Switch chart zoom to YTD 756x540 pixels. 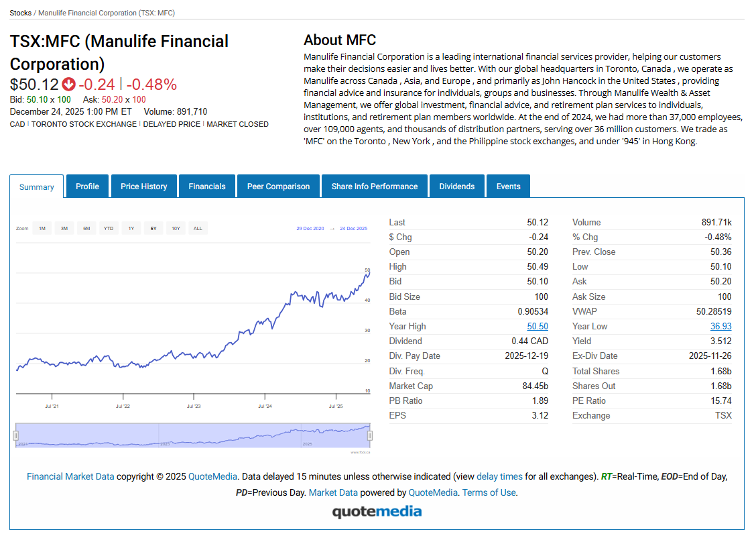(109, 229)
